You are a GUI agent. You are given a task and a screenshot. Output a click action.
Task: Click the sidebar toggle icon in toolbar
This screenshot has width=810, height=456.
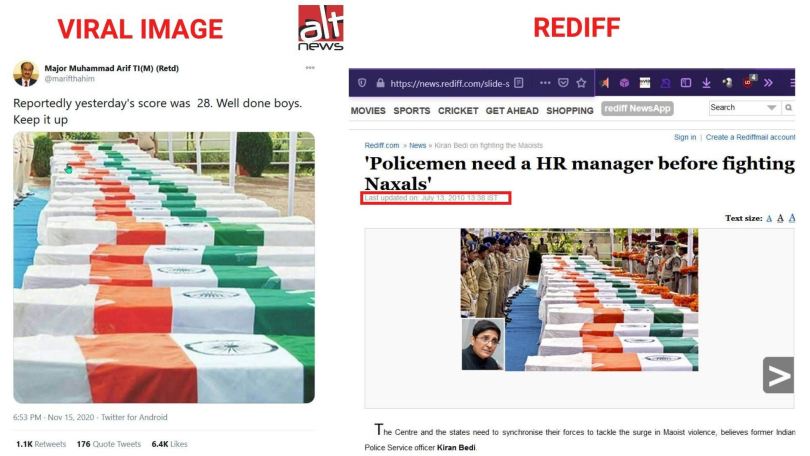[x=686, y=83]
